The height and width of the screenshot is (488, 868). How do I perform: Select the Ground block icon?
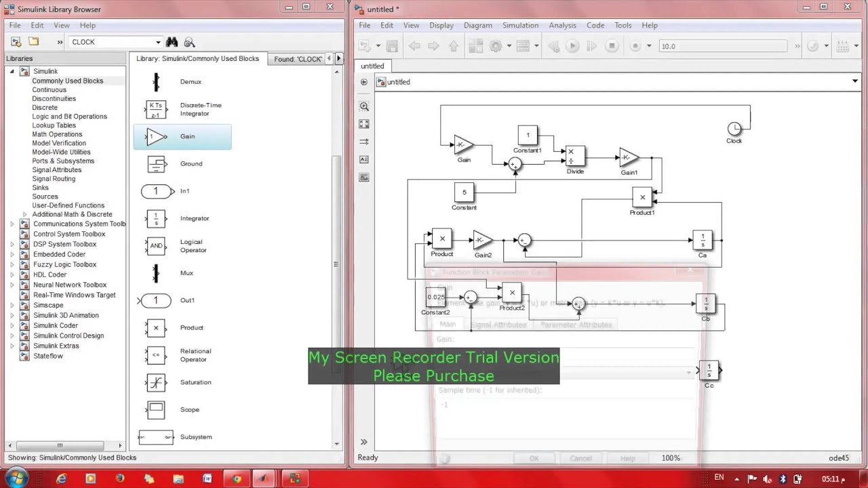point(156,163)
